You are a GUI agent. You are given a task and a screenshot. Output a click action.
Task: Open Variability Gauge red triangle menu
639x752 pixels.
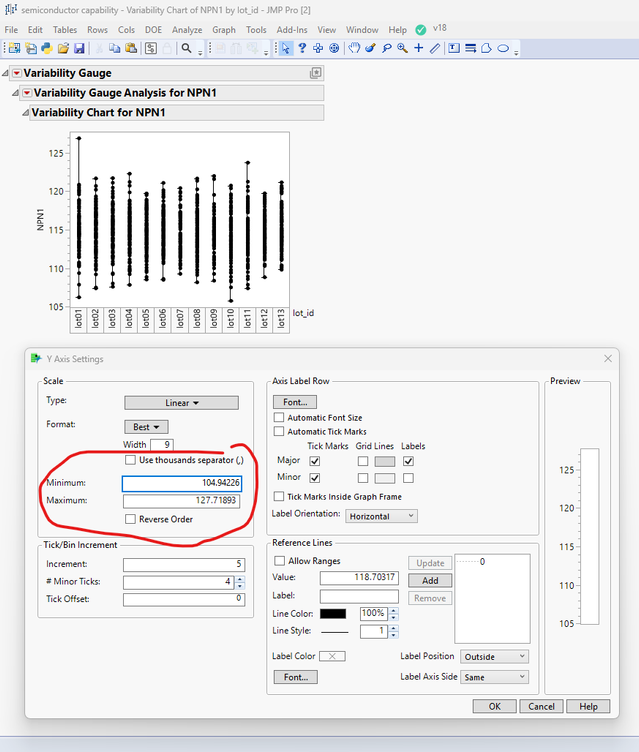pyautogui.click(x=17, y=73)
